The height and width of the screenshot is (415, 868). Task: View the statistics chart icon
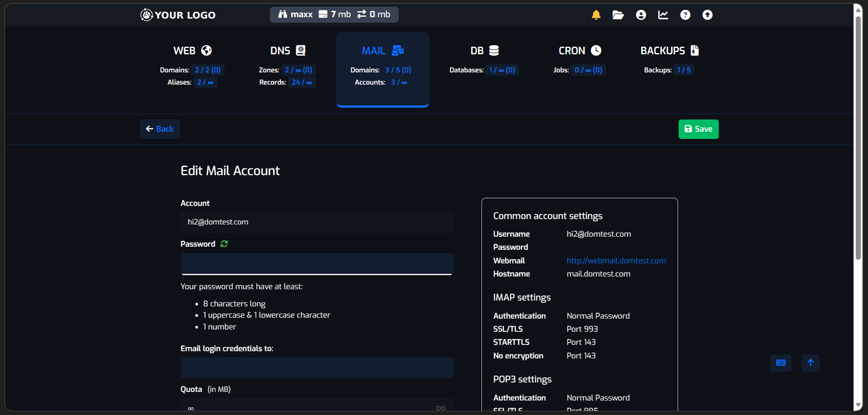pos(663,14)
